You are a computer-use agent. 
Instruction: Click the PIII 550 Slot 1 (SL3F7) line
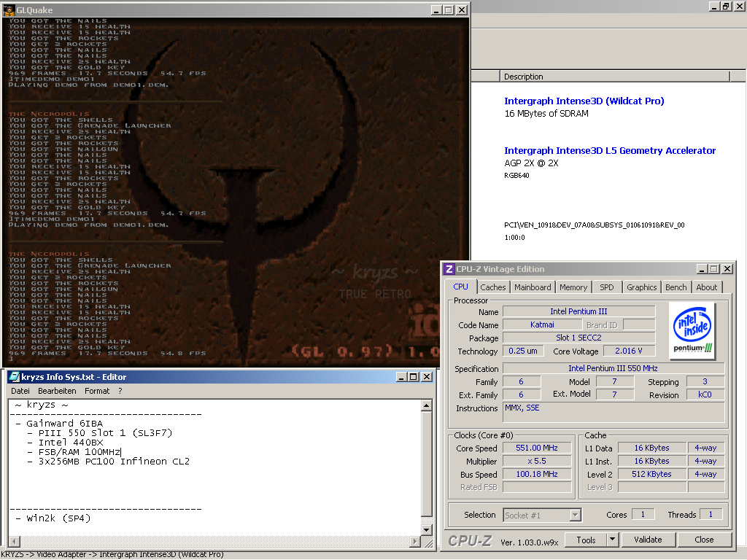click(x=99, y=433)
